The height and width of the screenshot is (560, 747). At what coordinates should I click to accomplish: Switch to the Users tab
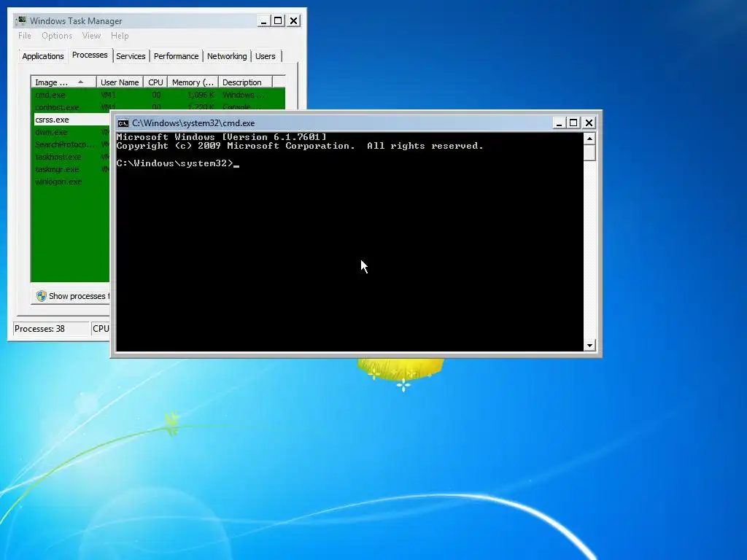pos(266,56)
